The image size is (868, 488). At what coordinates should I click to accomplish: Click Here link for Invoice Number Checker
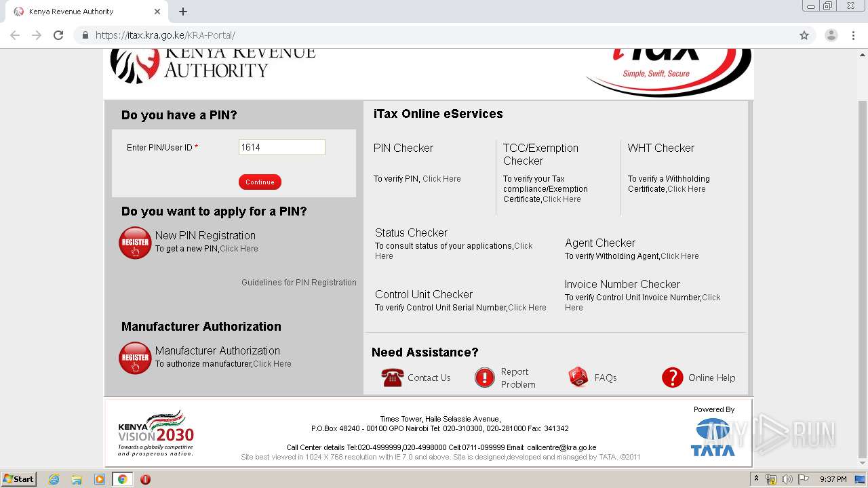643,302
